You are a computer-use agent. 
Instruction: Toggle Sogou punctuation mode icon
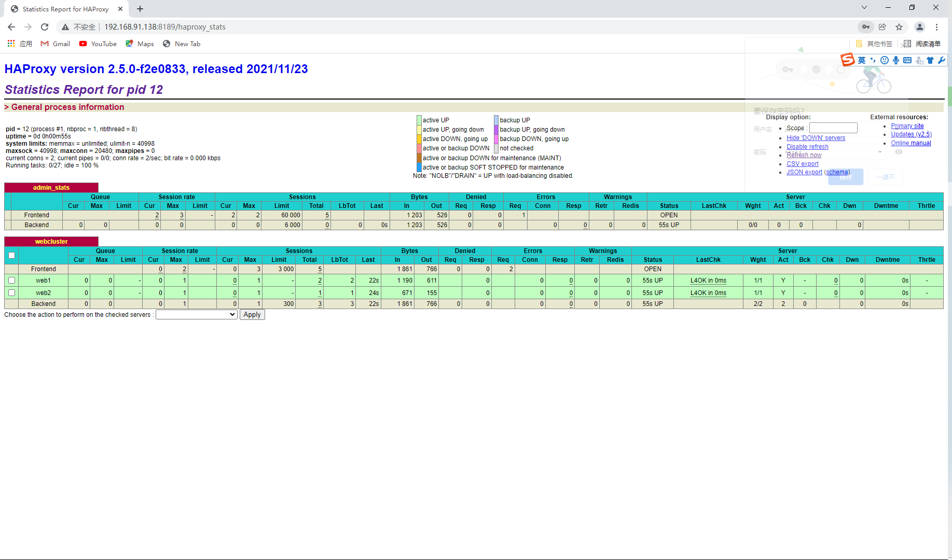click(x=873, y=60)
